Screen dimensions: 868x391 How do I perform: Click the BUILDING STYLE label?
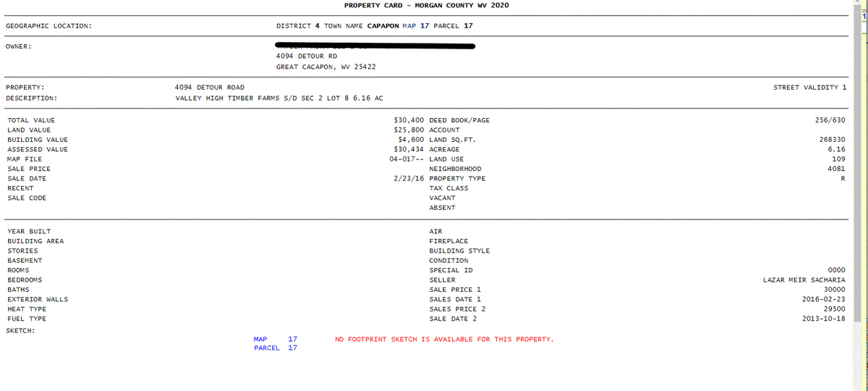click(459, 251)
